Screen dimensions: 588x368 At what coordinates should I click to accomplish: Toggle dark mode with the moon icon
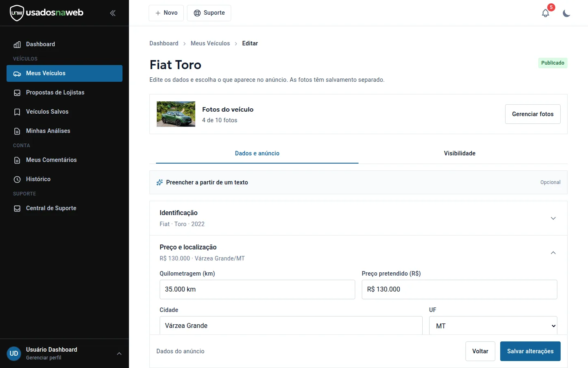tap(566, 13)
